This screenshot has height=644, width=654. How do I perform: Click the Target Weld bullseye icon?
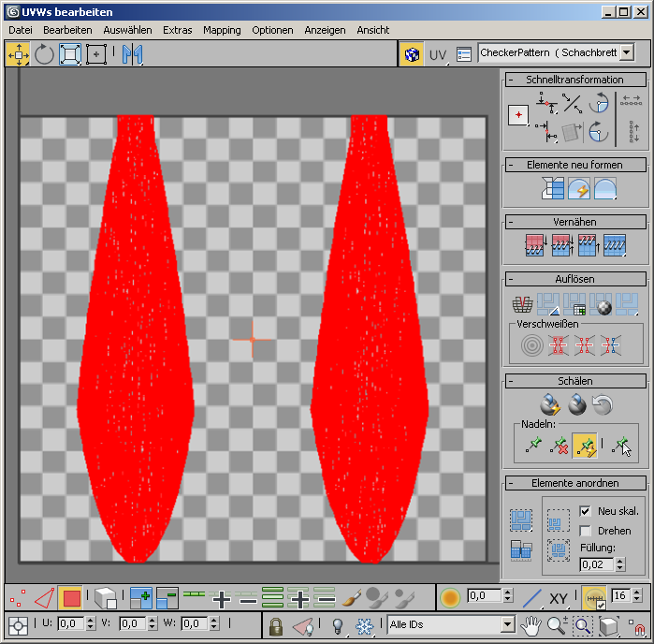click(x=532, y=345)
